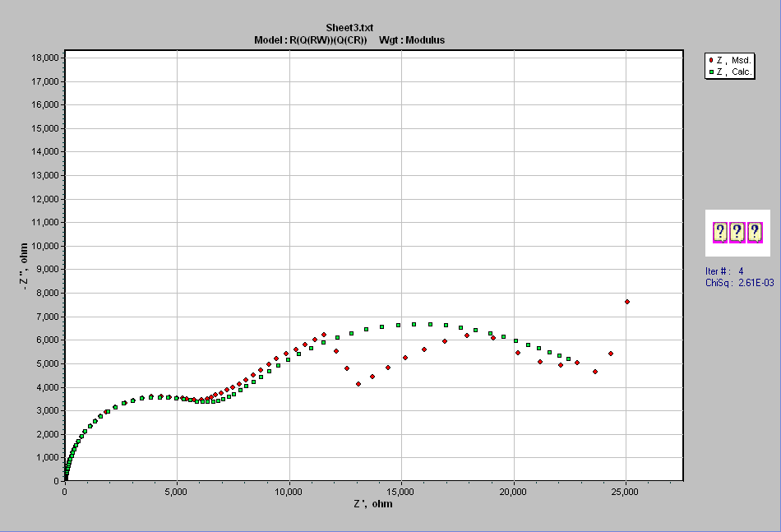Click the Sheet3.txt chart title
The height and width of the screenshot is (532, 781).
pyautogui.click(x=349, y=28)
